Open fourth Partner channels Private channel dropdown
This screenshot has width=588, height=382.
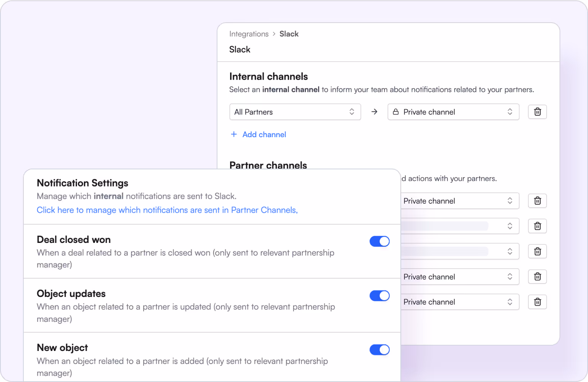(x=460, y=277)
